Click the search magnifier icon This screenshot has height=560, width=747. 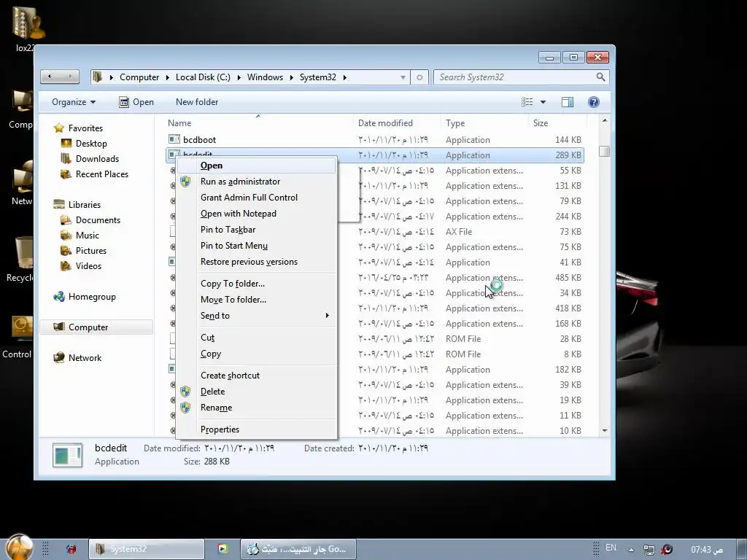[601, 77]
